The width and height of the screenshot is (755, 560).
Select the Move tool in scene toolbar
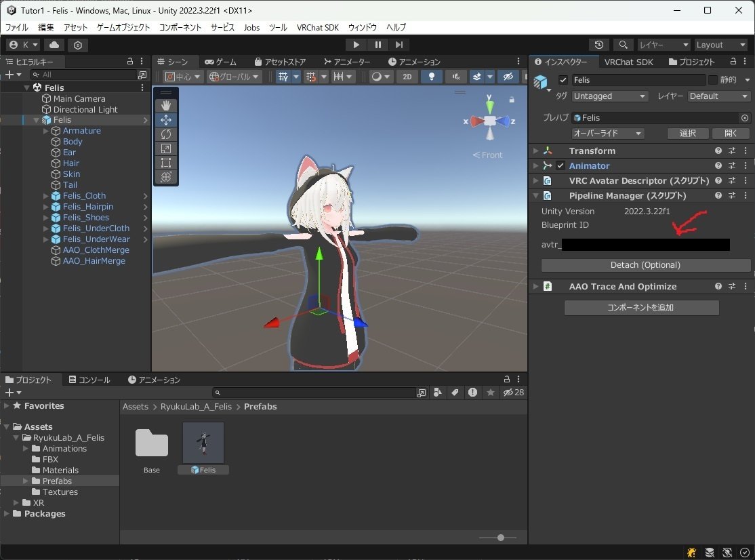166,120
